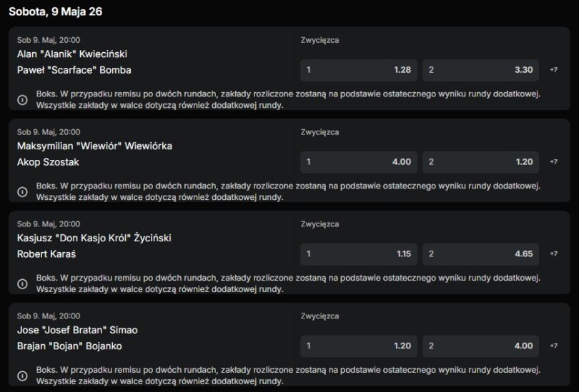Image resolution: width=579 pixels, height=392 pixels.
Task: Select odds 3.30 for Paweł Bomba
Action: coord(481,70)
